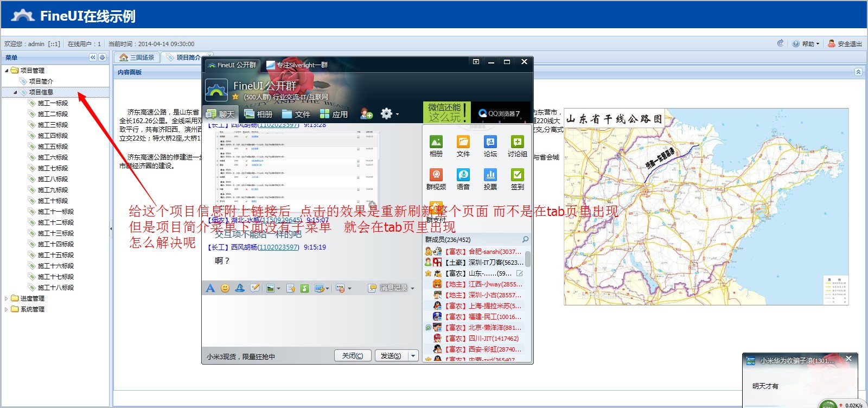Viewport: 868px width, 408px height.
Task: Open the 山东省干线公路图 map image
Action: tap(706, 206)
